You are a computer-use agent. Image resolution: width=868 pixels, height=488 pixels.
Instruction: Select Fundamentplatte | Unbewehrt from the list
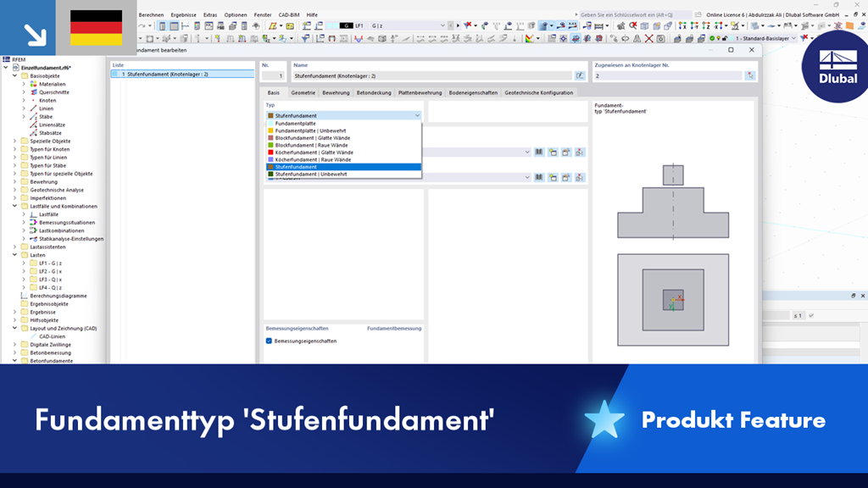tap(343, 130)
